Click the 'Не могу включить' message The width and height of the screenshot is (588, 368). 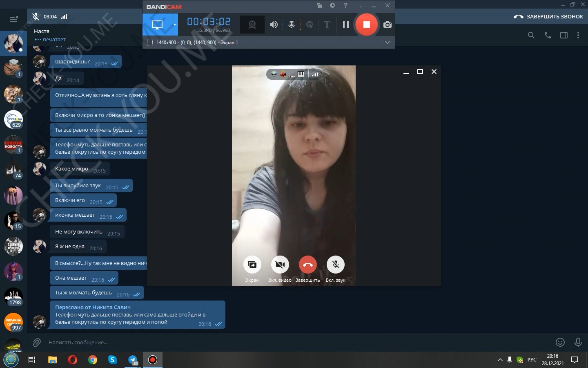click(x=87, y=232)
